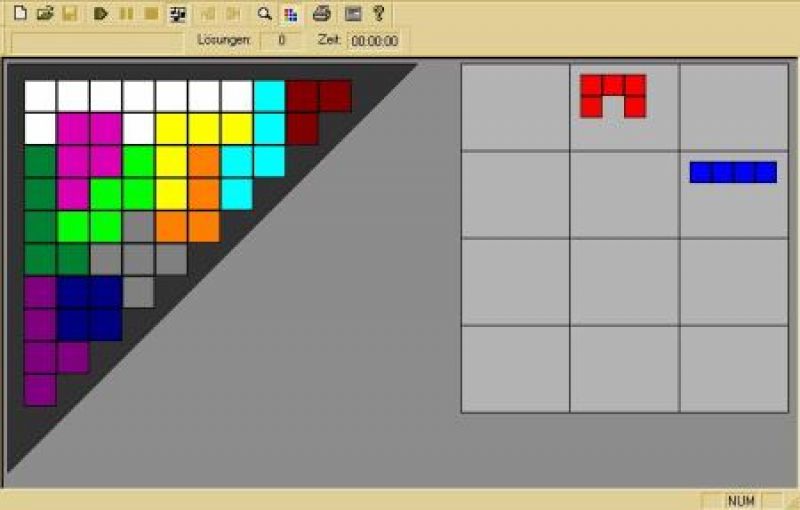This screenshot has width=800, height=510.
Task: Open the colored blocks palette icon
Action: tap(290, 14)
